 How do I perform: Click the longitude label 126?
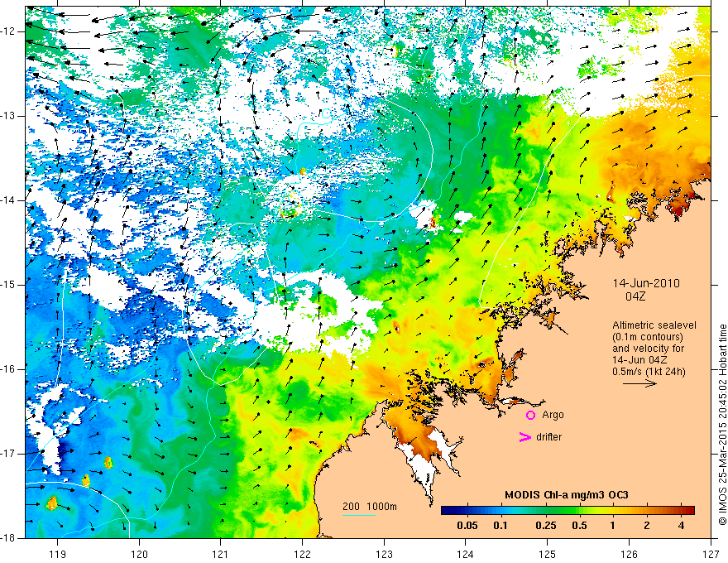[629, 554]
